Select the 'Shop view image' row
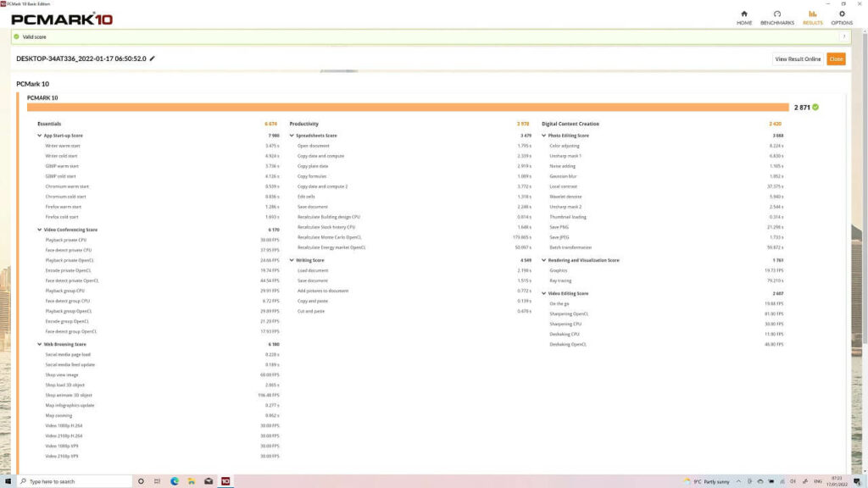This screenshot has height=488, width=868. [162, 375]
